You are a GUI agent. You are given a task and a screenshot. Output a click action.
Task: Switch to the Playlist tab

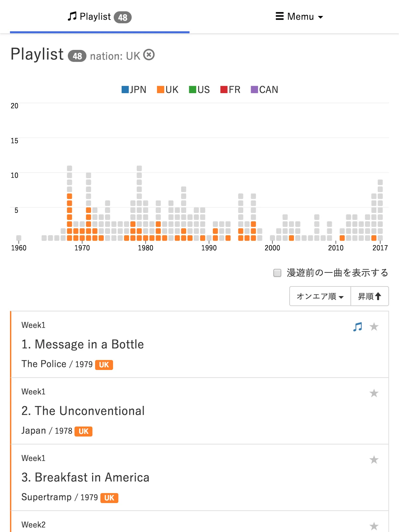[x=99, y=17]
